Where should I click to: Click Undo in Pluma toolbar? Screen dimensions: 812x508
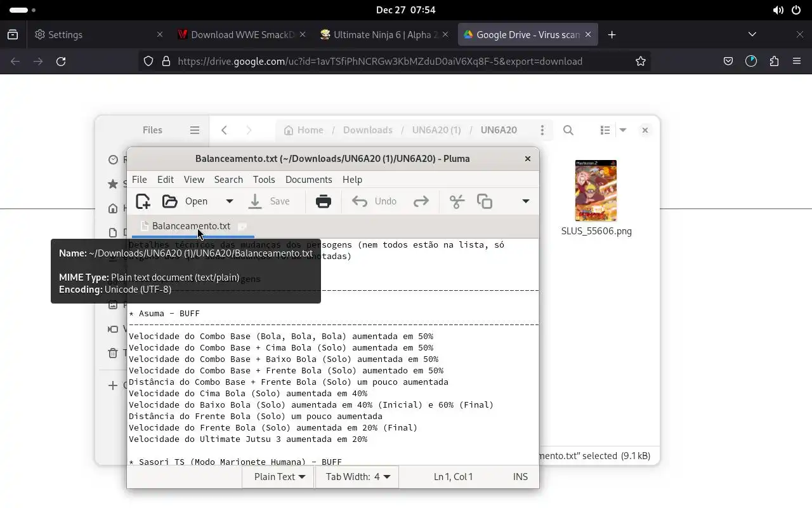click(x=374, y=201)
